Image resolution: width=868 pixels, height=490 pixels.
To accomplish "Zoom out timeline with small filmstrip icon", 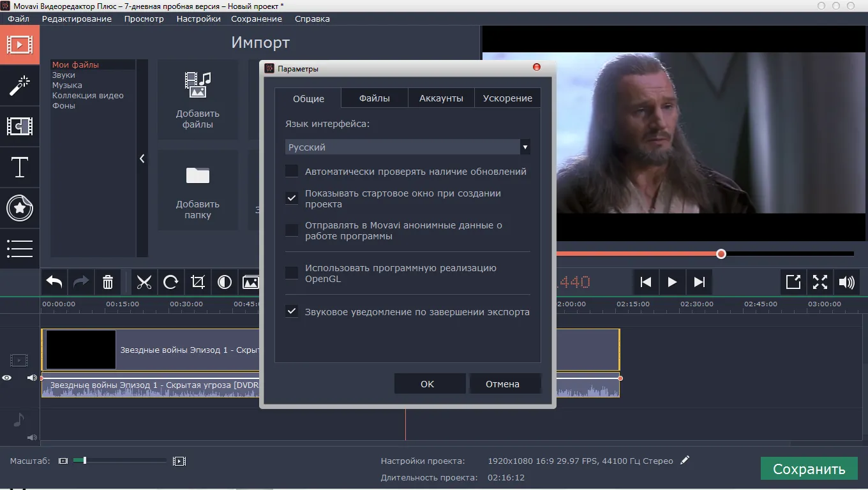I will pos(63,461).
